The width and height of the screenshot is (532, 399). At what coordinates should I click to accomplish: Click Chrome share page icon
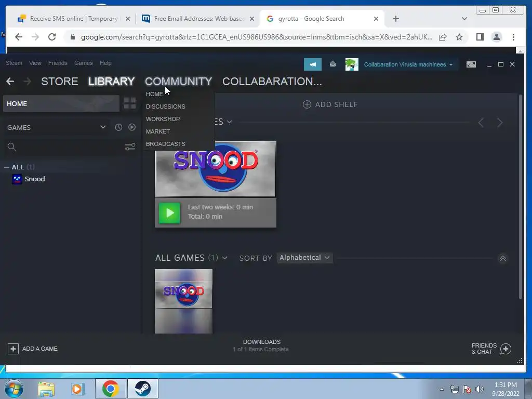pos(443,37)
